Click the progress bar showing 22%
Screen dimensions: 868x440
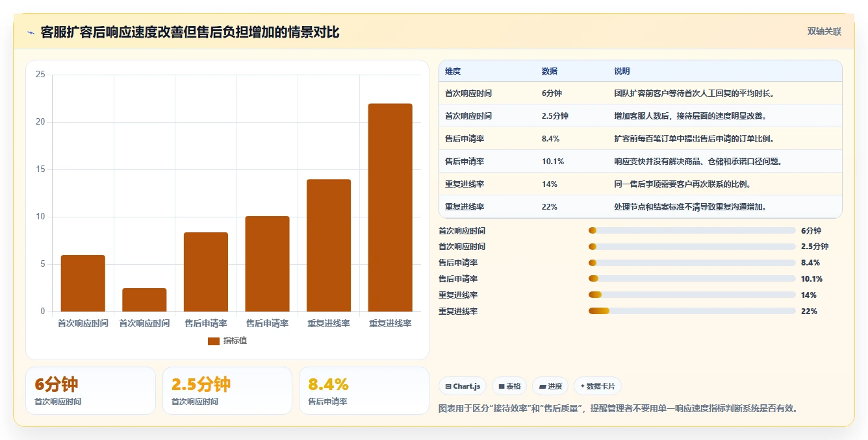(692, 312)
